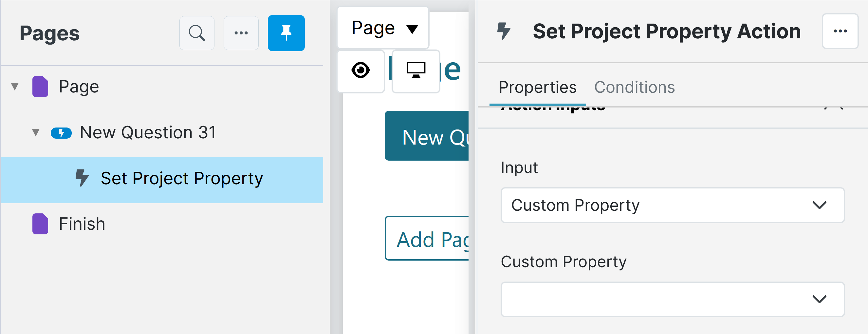The height and width of the screenshot is (334, 868).
Task: Click the search icon in Pages panel
Action: pyautogui.click(x=197, y=33)
